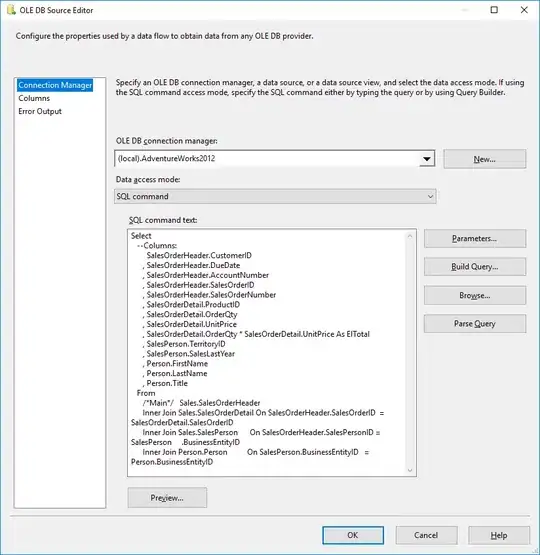
Task: Click the Parse Query button
Action: pos(475,324)
